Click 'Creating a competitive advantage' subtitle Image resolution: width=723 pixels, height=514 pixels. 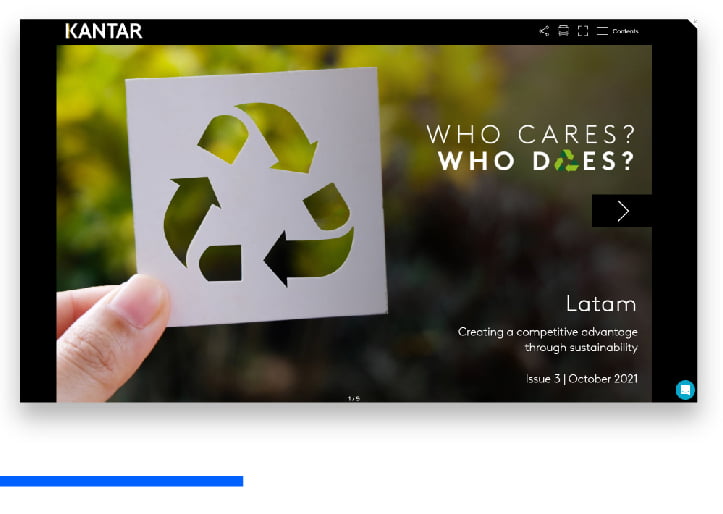point(548,332)
